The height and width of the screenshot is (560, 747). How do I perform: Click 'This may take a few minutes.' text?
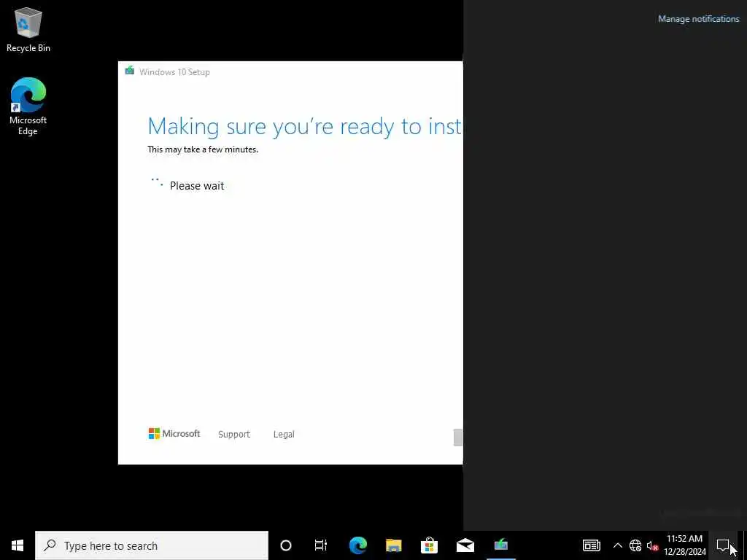pos(203,149)
